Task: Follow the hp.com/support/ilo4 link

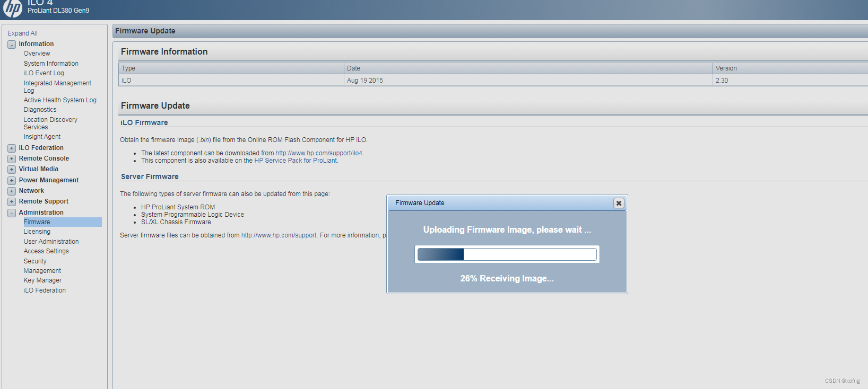Action: 319,153
